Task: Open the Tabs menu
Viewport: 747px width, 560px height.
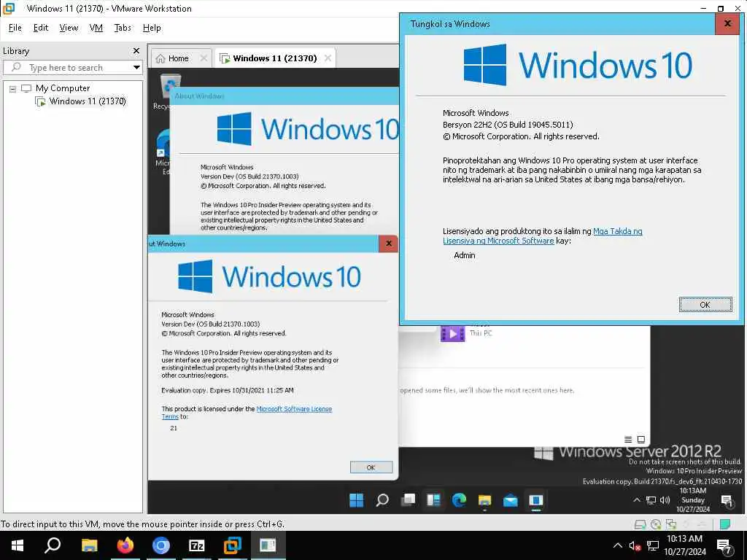Action: (123, 28)
